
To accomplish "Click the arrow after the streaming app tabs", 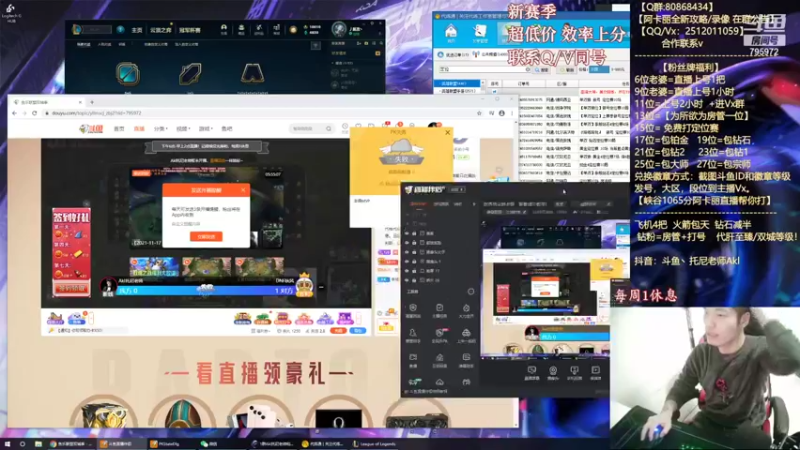I will pos(473,204).
